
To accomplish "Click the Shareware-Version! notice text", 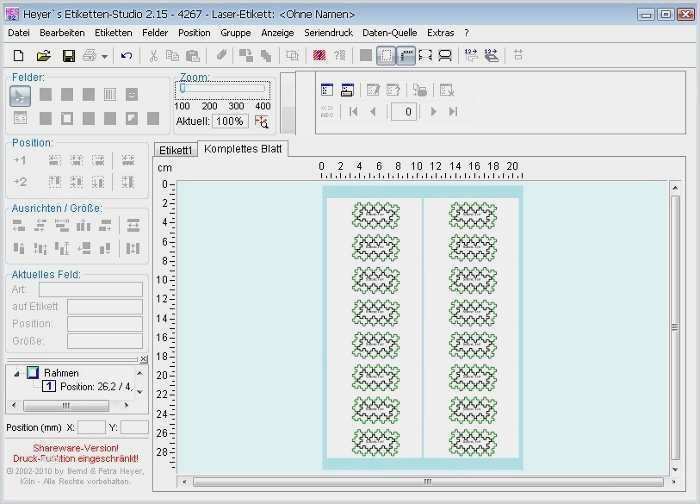I will coord(76,448).
